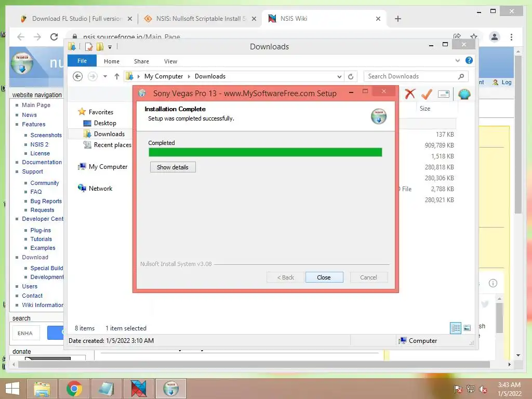Switch to details view icon in status bar
Viewport: 532px width, 399px height.
coord(456,328)
